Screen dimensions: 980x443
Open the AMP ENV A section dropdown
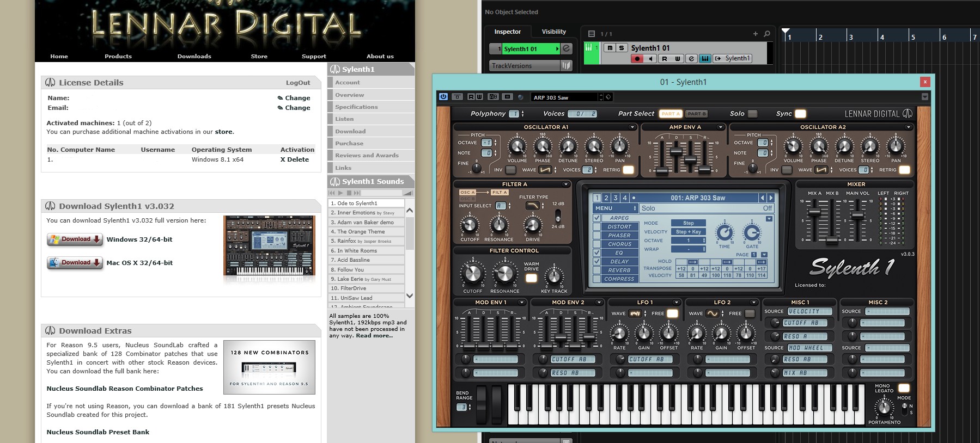pyautogui.click(x=721, y=127)
